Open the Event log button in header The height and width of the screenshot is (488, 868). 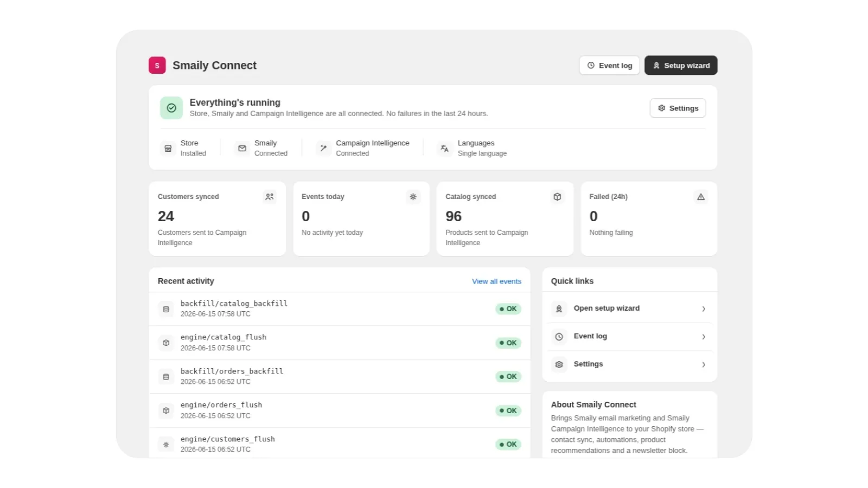[x=609, y=65]
